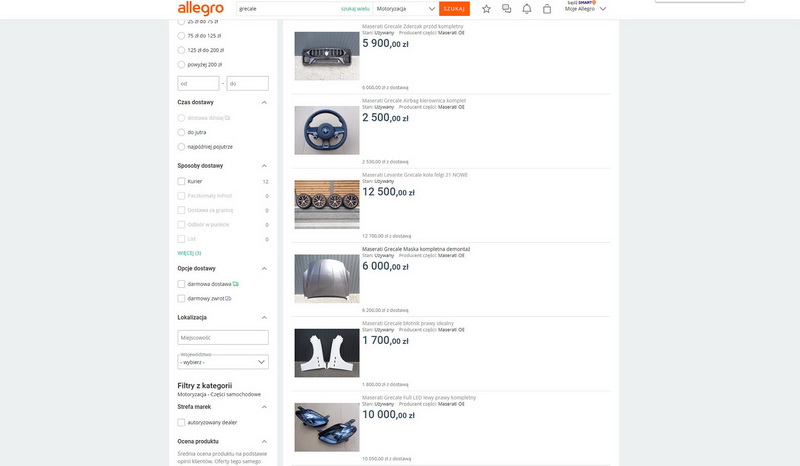This screenshot has width=800, height=466.
Task: Click the SZUKAJ search button
Action: point(454,9)
